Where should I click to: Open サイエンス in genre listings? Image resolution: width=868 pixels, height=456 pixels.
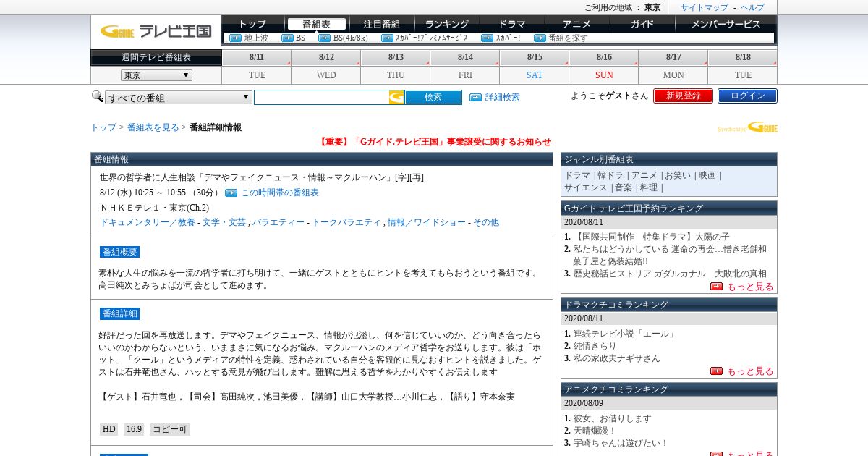[x=586, y=187]
